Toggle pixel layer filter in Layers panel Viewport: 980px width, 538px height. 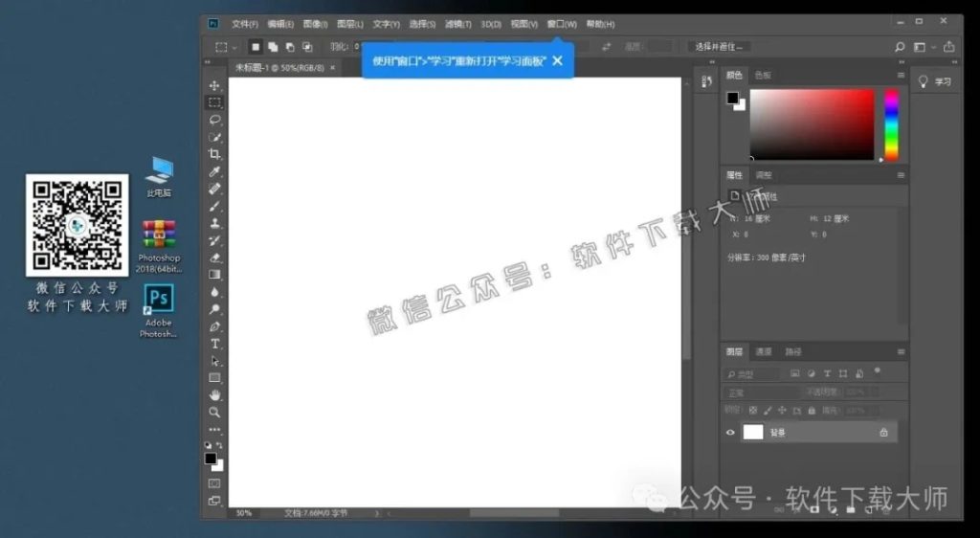coord(795,373)
